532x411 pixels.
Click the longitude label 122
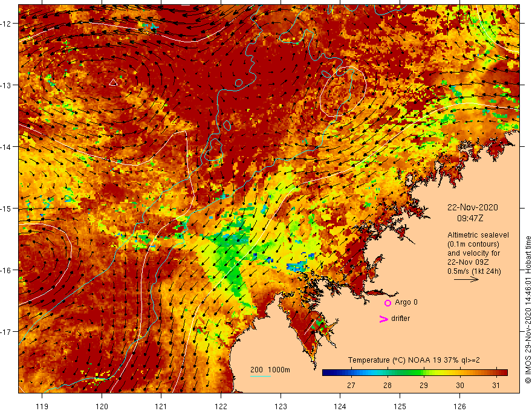tap(221, 406)
